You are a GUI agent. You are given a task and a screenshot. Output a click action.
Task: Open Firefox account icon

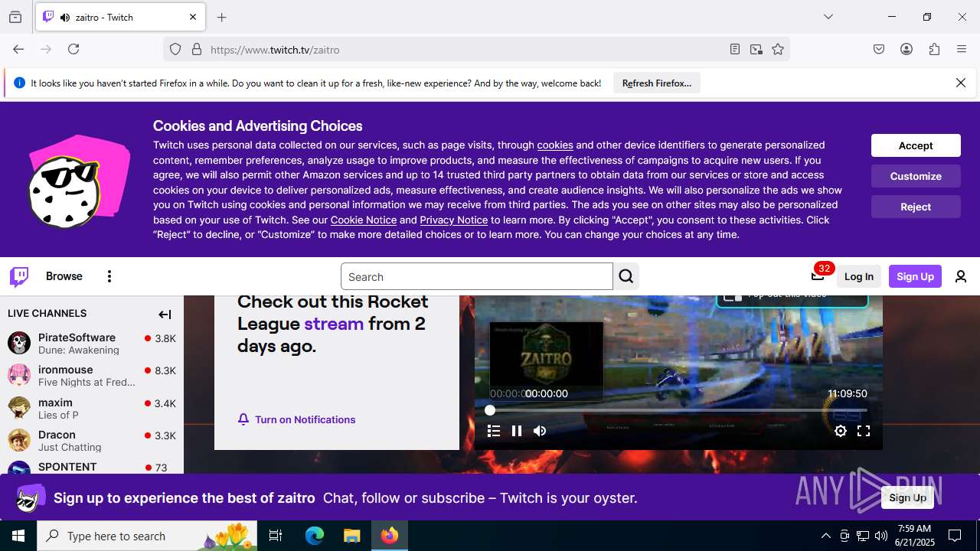pyautogui.click(x=906, y=49)
